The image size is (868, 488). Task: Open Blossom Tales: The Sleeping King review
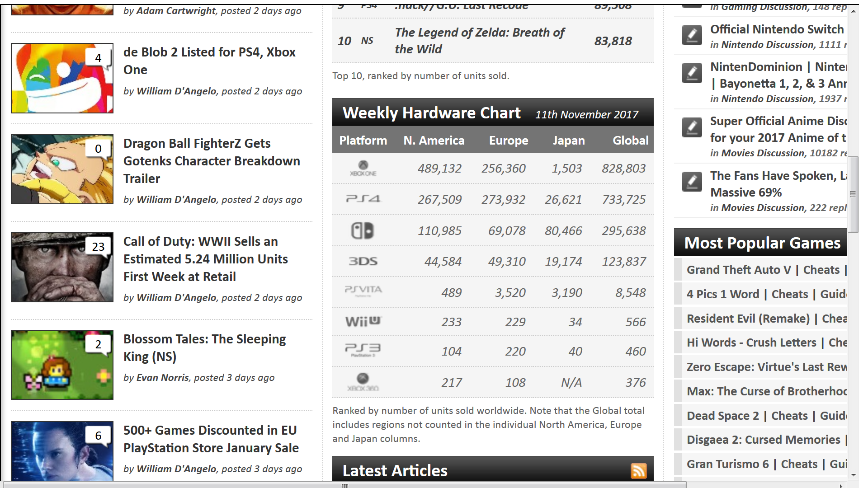click(x=204, y=348)
